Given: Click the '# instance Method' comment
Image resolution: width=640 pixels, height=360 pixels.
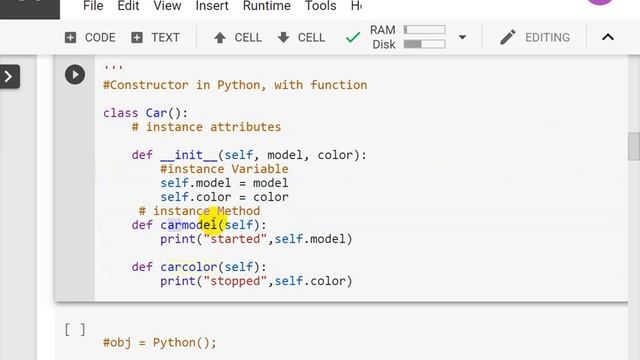Looking at the screenshot, I should [199, 211].
